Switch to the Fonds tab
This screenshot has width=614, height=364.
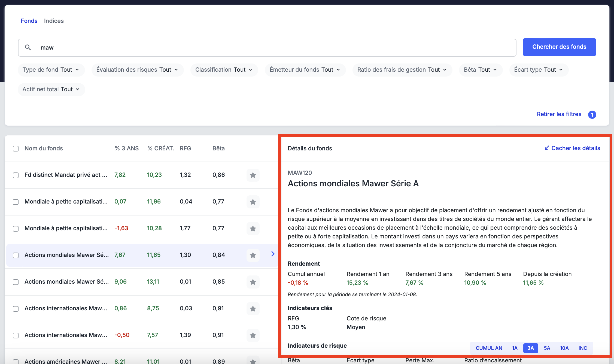tap(29, 21)
